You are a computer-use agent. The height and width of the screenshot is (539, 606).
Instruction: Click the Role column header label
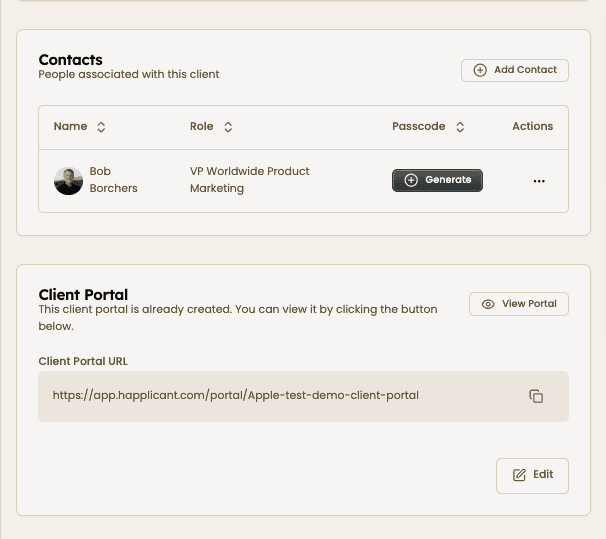[202, 127]
